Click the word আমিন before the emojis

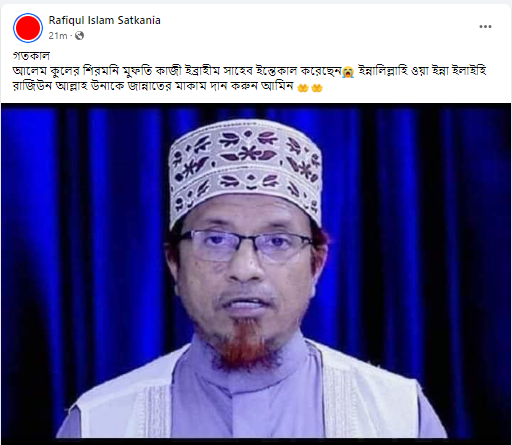tap(277, 86)
